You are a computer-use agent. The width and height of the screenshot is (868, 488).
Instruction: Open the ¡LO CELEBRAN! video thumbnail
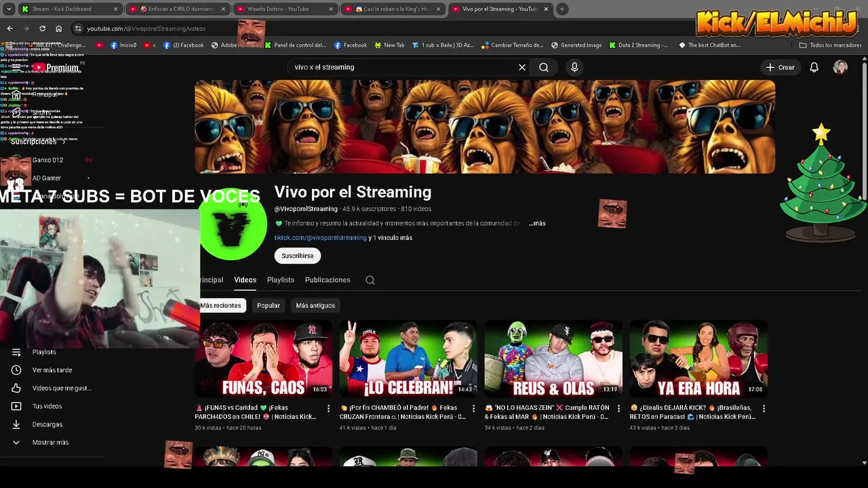[x=408, y=359]
